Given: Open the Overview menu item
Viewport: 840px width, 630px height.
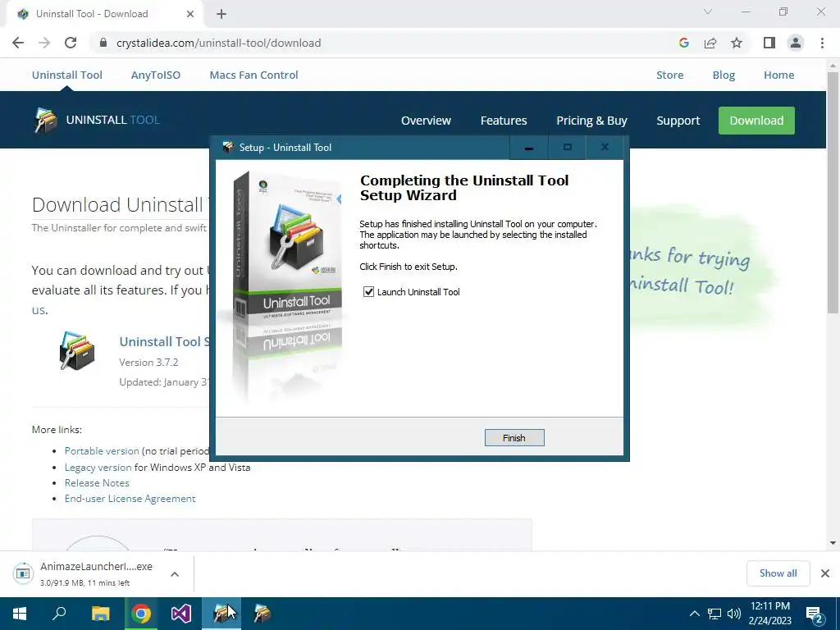Looking at the screenshot, I should (427, 121).
